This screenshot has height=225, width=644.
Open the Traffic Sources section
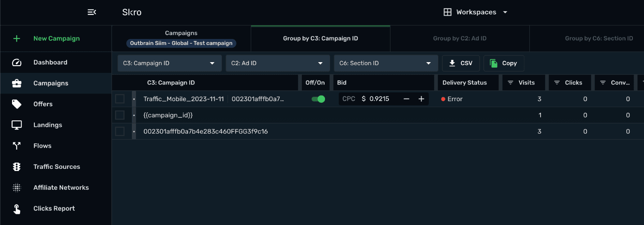tap(57, 167)
